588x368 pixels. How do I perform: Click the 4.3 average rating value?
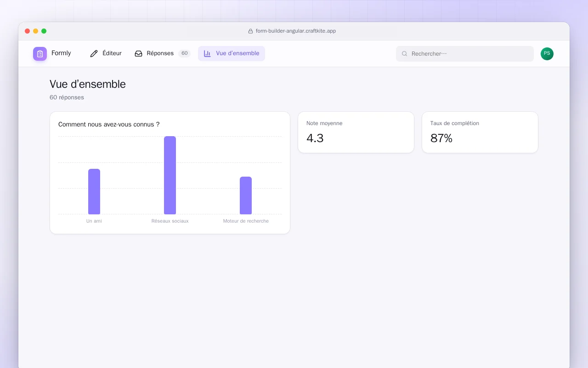tap(315, 138)
